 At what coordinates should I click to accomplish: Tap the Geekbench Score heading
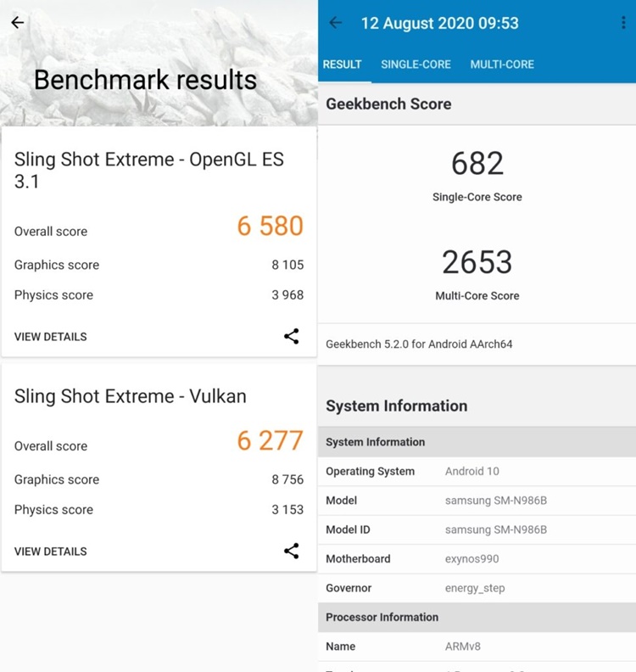tap(388, 104)
